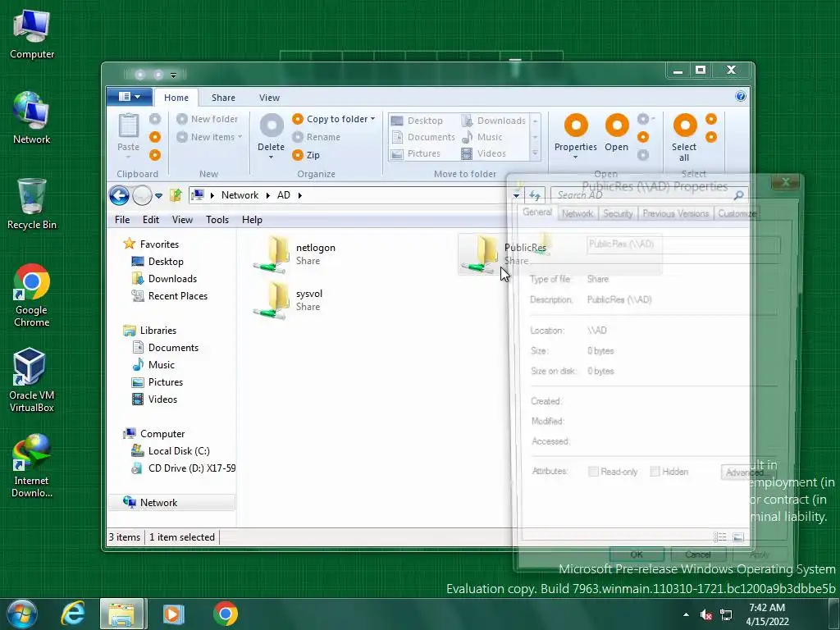Click the Windows Start orb
The image size is (840, 630).
point(21,614)
